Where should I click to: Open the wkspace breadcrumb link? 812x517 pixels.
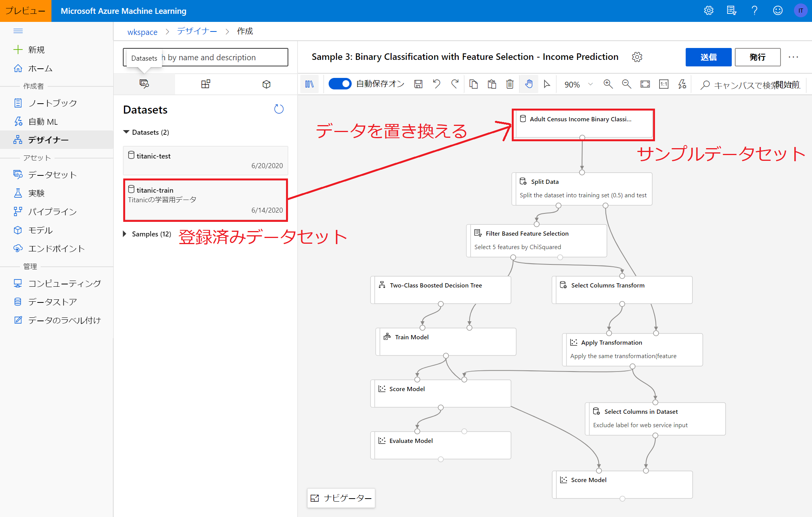[x=142, y=31]
